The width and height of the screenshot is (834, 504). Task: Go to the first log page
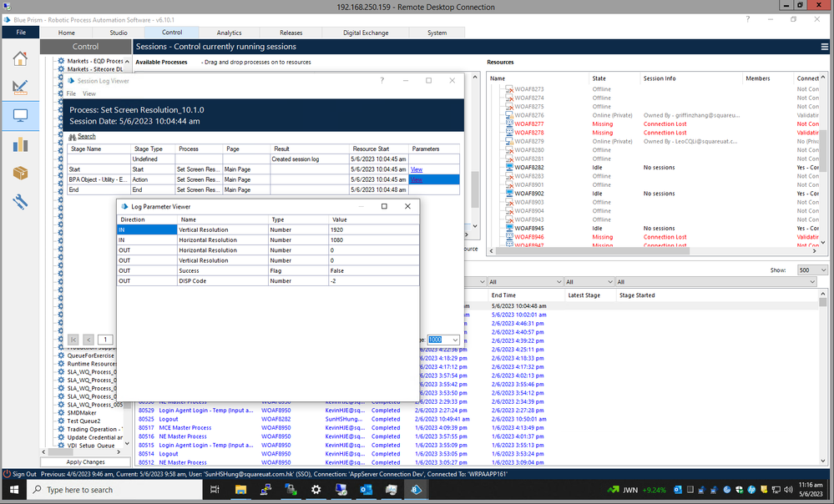coord(73,340)
